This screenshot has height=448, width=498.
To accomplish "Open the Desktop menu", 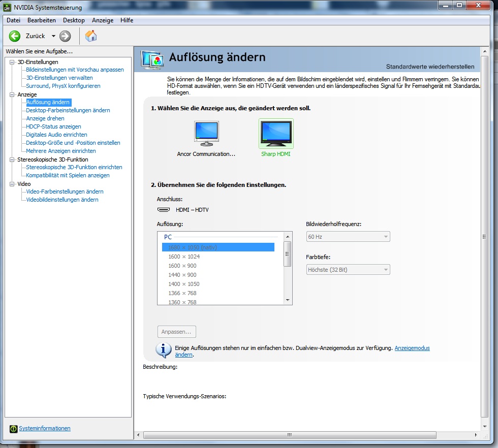I will (x=74, y=20).
